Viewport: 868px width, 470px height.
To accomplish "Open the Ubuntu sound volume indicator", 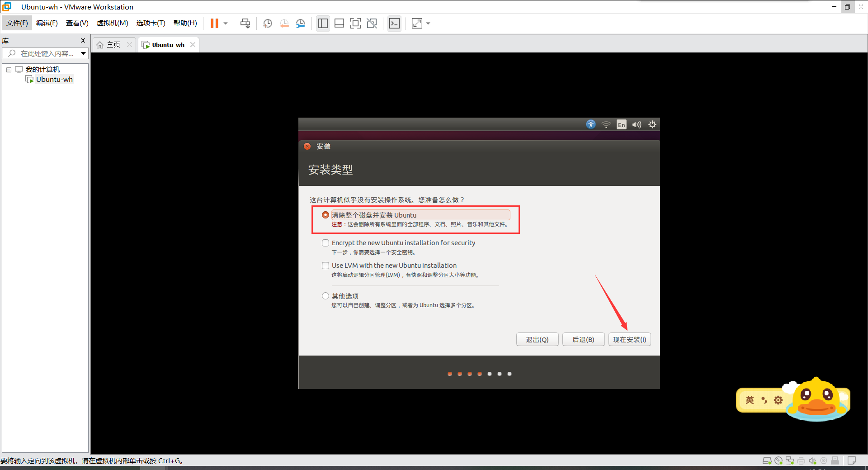I will pos(637,124).
